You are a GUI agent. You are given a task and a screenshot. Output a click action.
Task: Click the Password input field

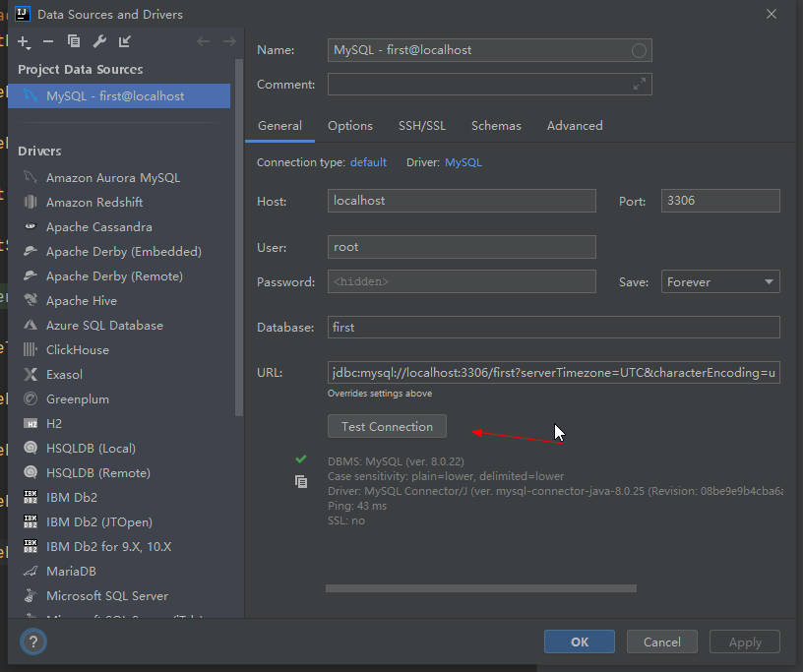tap(462, 281)
